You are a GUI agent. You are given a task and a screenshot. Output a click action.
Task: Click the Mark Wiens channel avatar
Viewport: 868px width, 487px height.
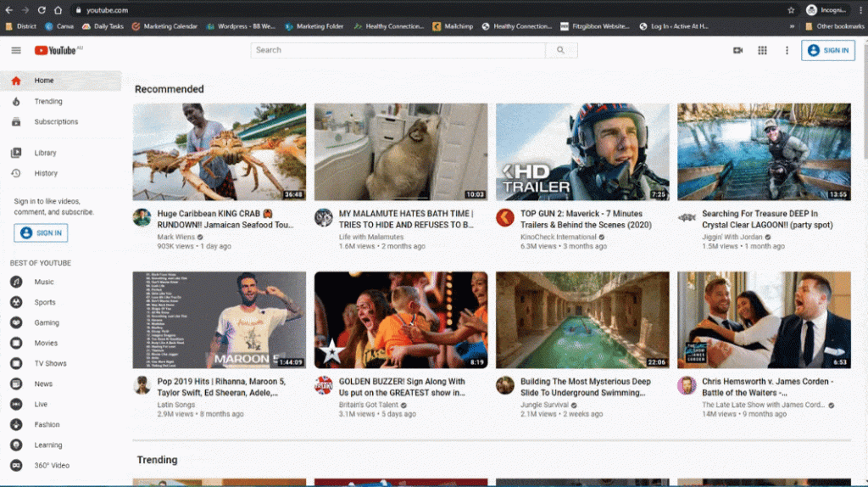(x=142, y=218)
